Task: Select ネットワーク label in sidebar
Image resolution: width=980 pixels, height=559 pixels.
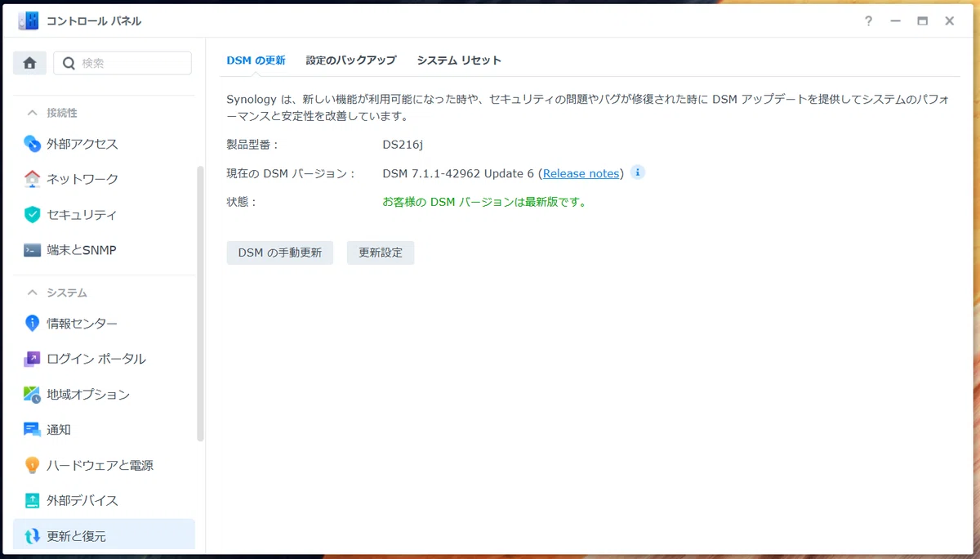Action: point(82,179)
